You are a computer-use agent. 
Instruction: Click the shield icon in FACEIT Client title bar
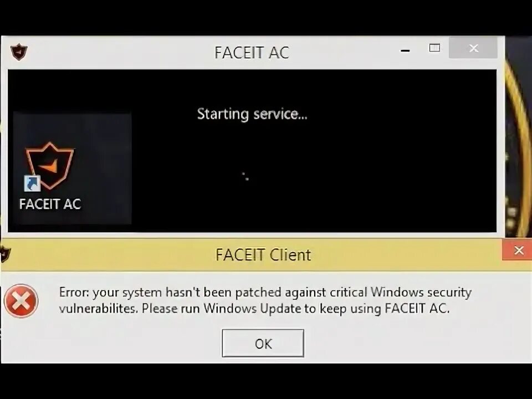point(5,254)
